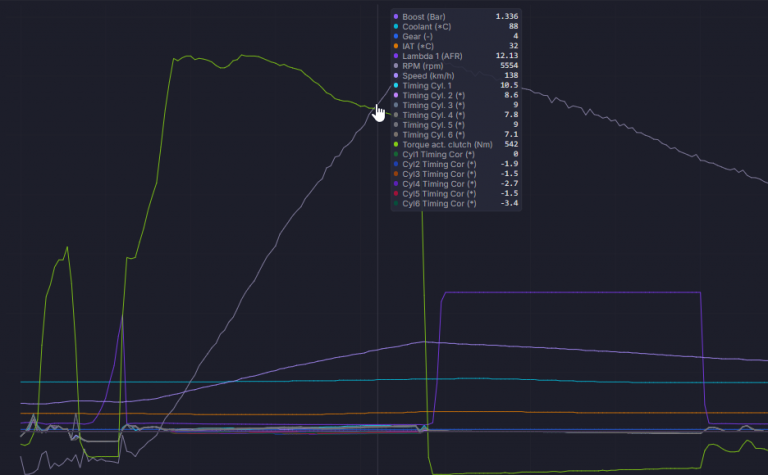Click the Cyl2 Timing Cor value -1.9
The height and width of the screenshot is (475, 768).
pyautogui.click(x=509, y=164)
